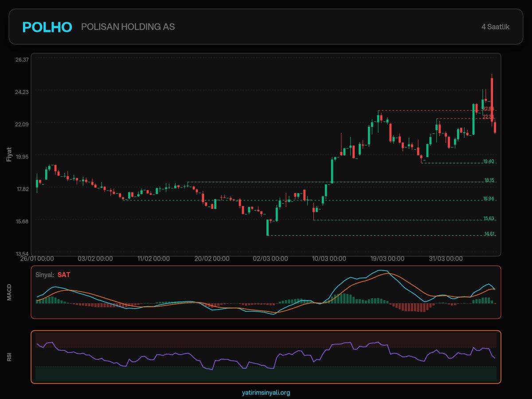Click the 31/03 00:00 date label
This screenshot has height=399, width=532.
(x=446, y=258)
